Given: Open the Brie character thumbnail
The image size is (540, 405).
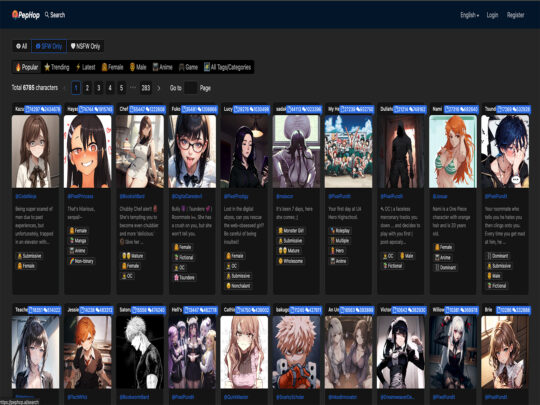Looking at the screenshot, I should pos(505,352).
